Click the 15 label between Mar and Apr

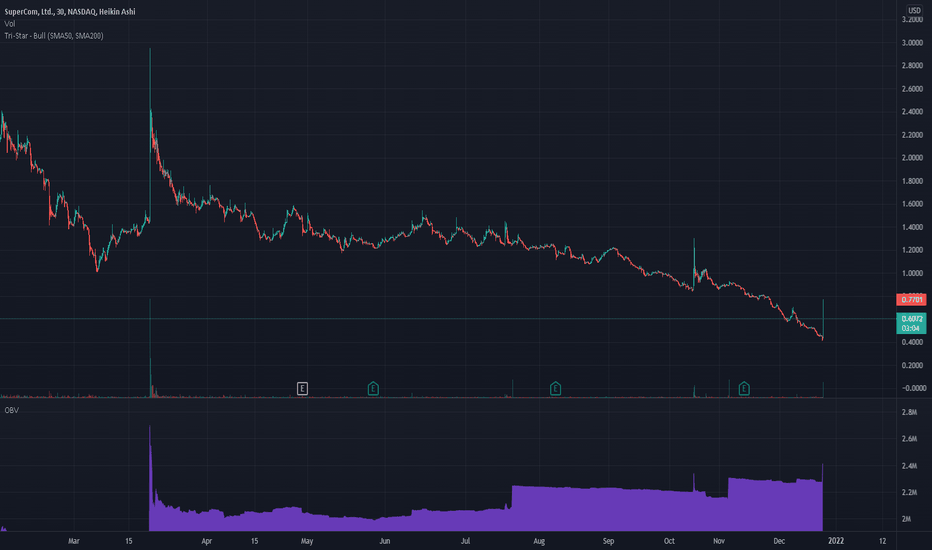click(129, 541)
